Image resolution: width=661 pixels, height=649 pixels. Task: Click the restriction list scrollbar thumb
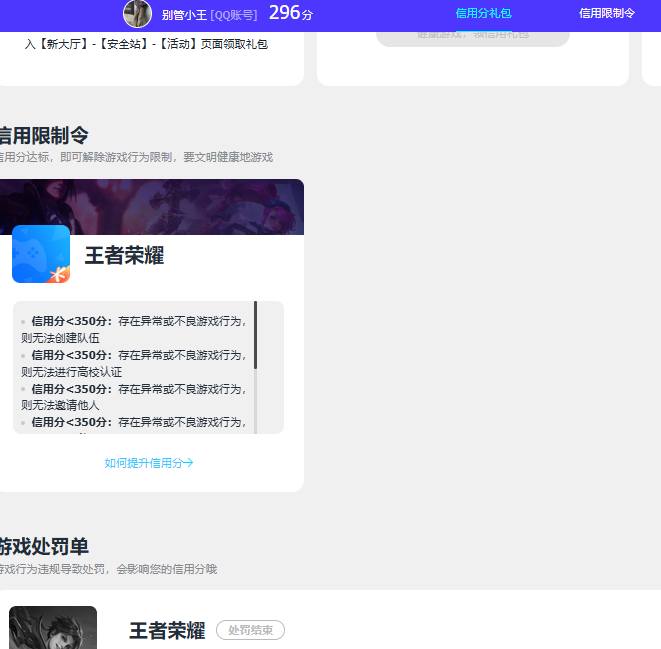(x=255, y=335)
